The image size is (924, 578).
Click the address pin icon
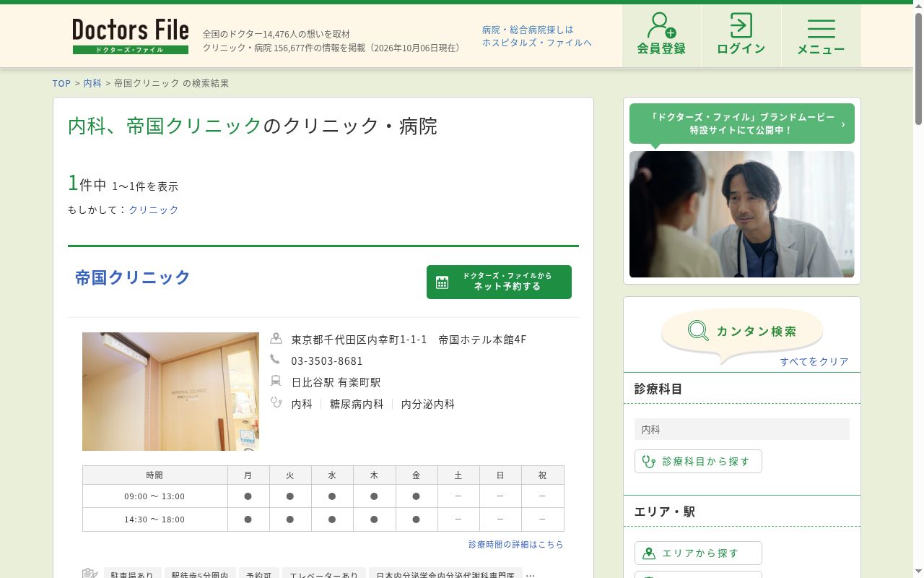pos(276,338)
